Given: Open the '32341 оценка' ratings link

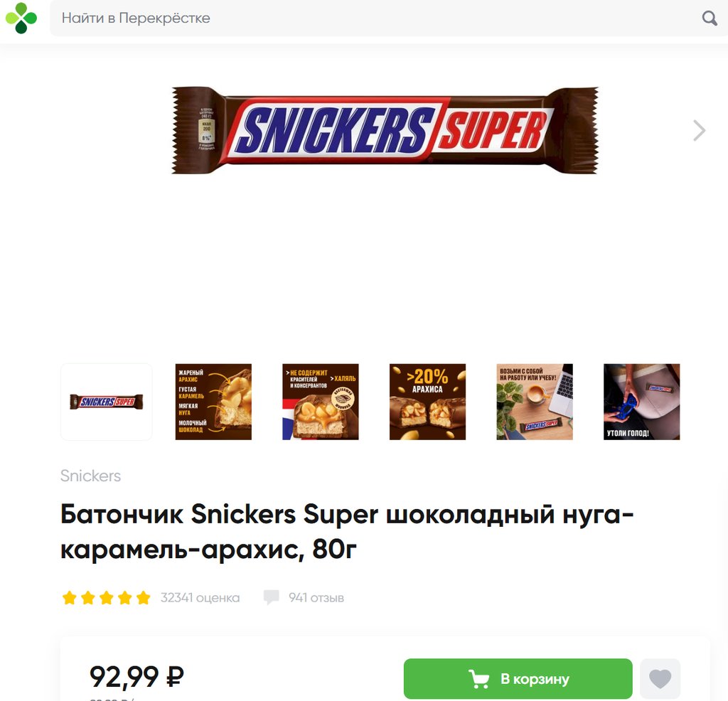Looking at the screenshot, I should (200, 597).
